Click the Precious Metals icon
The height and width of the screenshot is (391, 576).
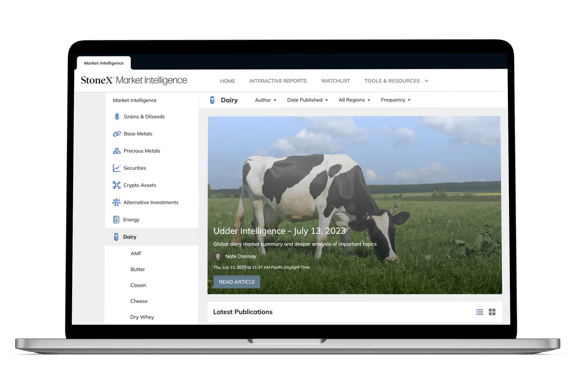point(117,151)
